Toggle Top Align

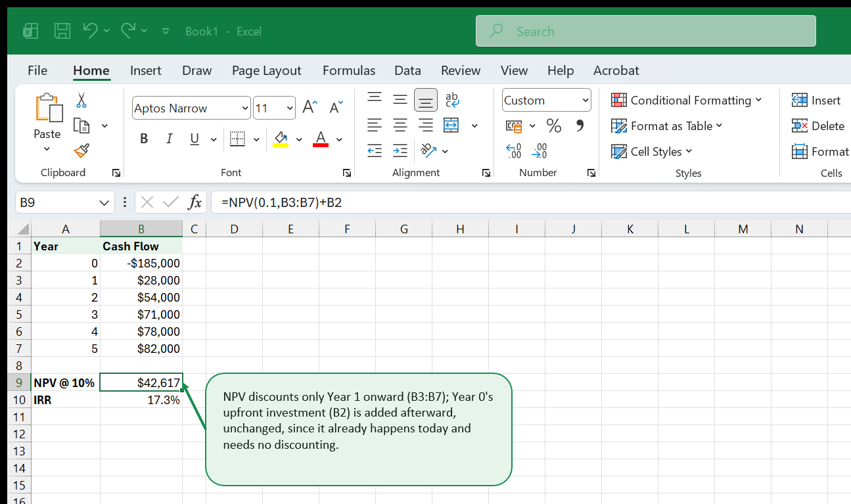pyautogui.click(x=375, y=99)
